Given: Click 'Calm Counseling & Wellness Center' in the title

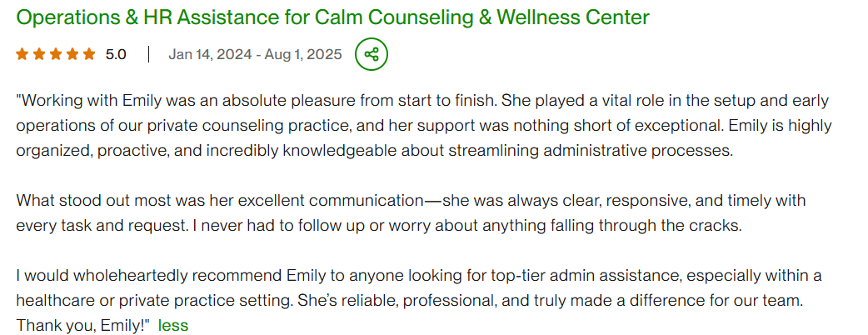Looking at the screenshot, I should coord(481,17).
